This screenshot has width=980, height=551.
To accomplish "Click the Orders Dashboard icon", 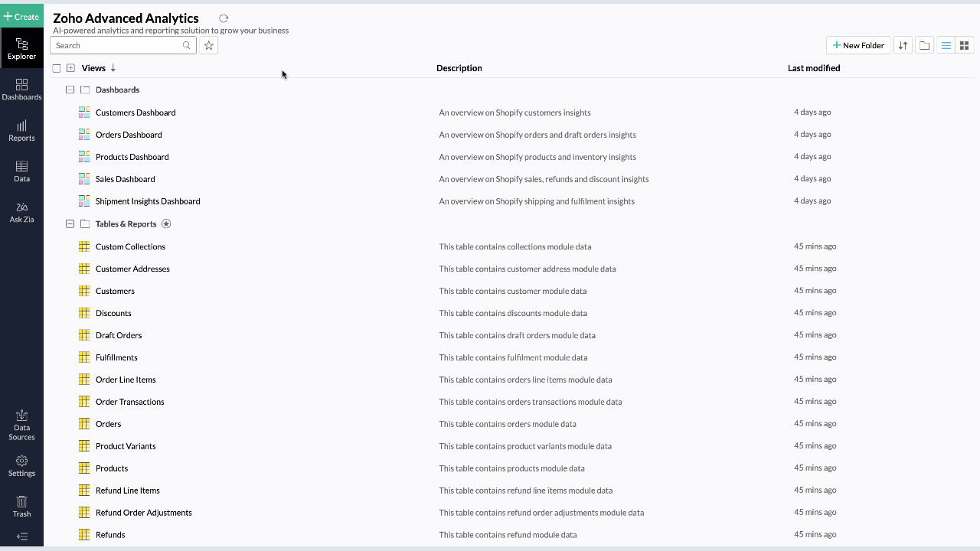I will click(x=84, y=135).
